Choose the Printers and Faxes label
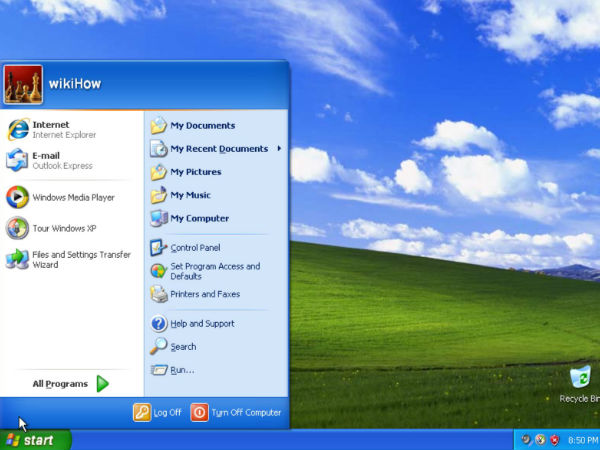Screen dimensions: 600x450 (x=205, y=294)
